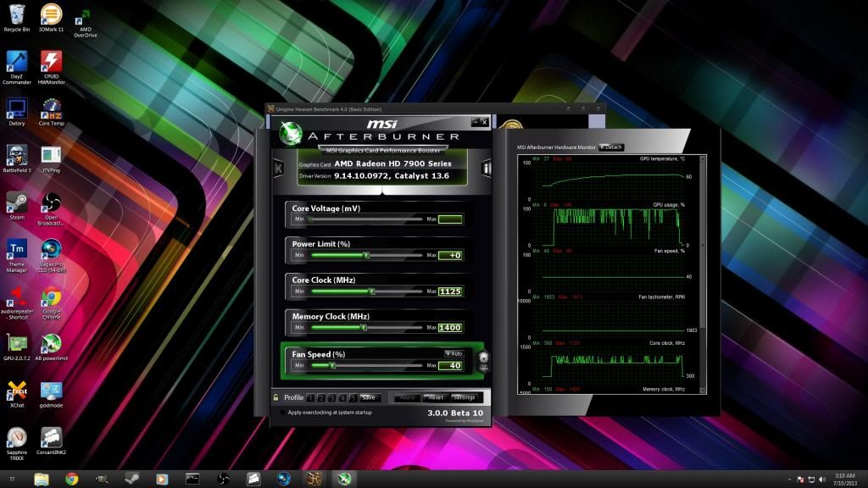Click the Unigine Heaven Benchmark title bar
Screen dimensions: 868x488
pos(436,109)
